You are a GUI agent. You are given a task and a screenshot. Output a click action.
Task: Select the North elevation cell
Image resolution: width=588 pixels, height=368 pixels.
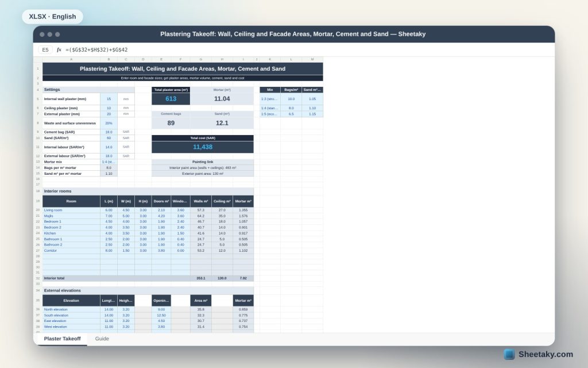(71, 309)
